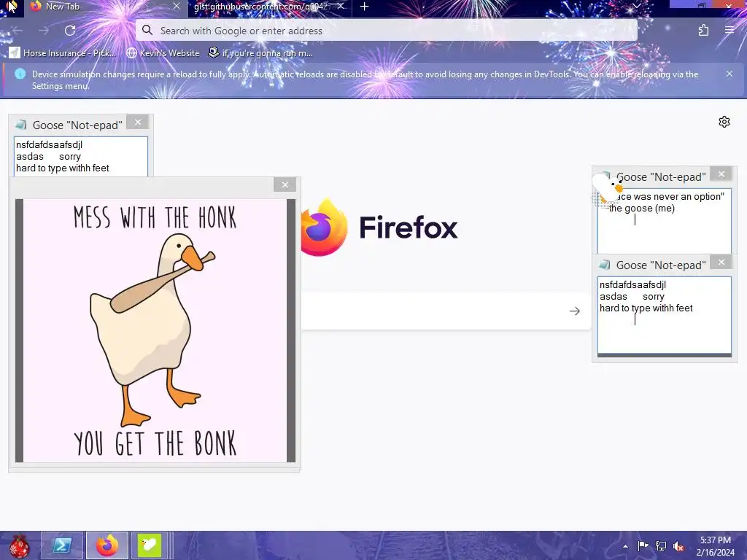
Task: Close the lower-right Goose Not-epad window
Action: (x=721, y=262)
